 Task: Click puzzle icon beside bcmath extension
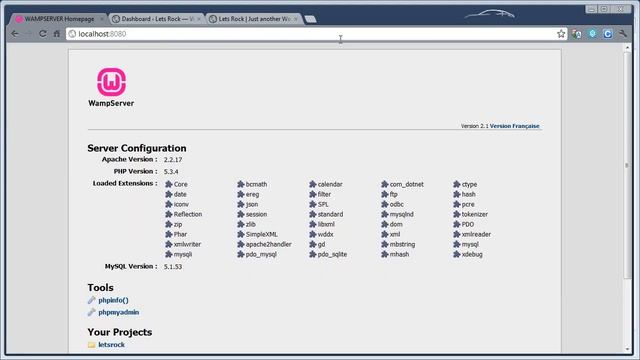click(240, 184)
